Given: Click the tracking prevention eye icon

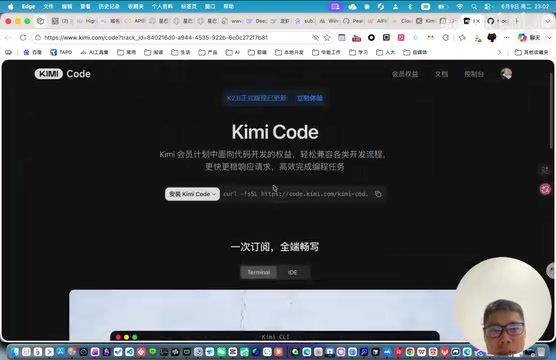Looking at the screenshot, I should click(315, 38).
